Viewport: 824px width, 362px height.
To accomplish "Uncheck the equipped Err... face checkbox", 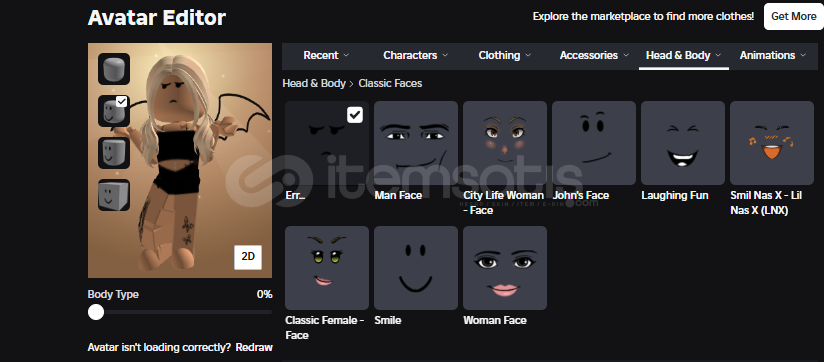I will [x=355, y=115].
